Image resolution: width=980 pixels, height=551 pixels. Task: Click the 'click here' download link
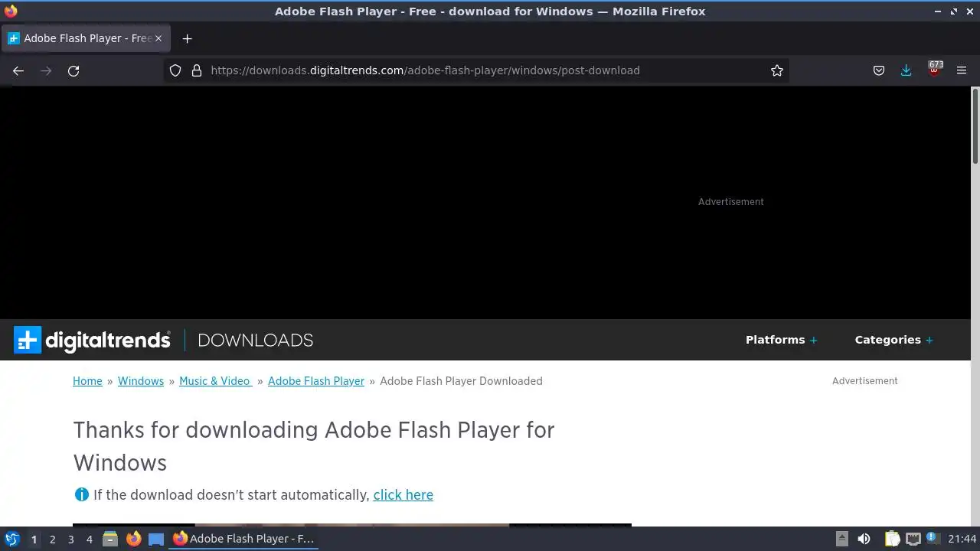(x=403, y=495)
